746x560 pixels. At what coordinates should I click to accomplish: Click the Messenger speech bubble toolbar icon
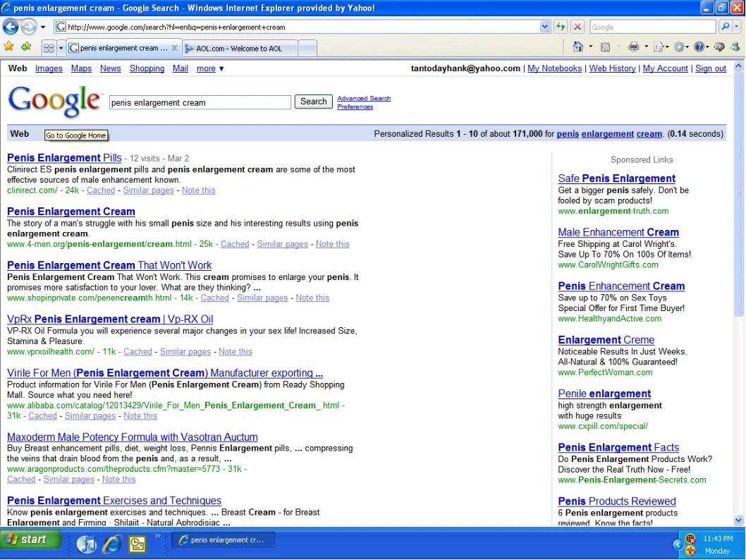point(719,47)
